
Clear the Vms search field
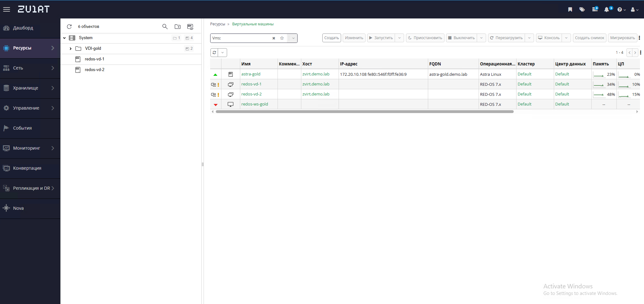click(274, 38)
